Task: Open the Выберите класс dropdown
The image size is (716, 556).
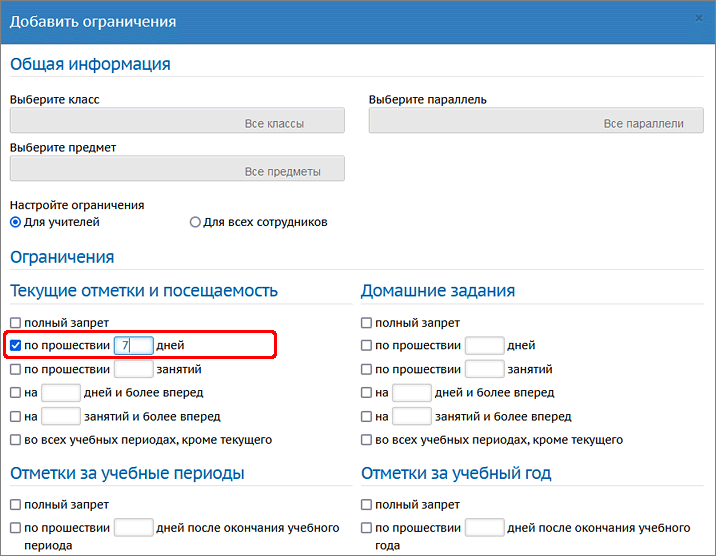Action: [177, 121]
